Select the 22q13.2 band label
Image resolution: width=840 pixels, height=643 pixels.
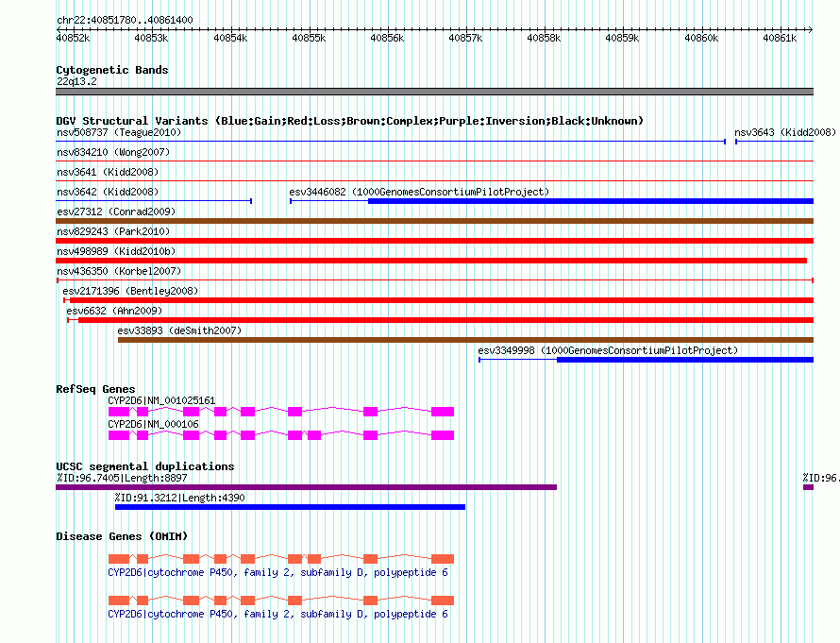pos(76,81)
